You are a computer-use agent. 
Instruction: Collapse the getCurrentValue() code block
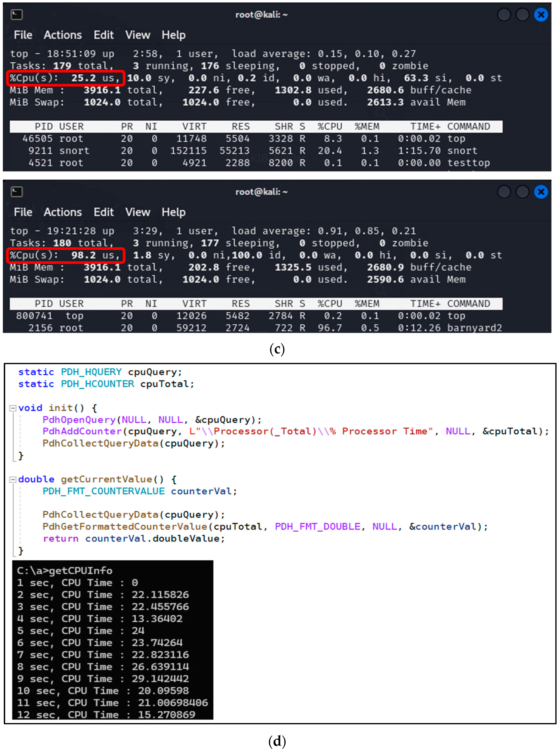pyautogui.click(x=13, y=479)
